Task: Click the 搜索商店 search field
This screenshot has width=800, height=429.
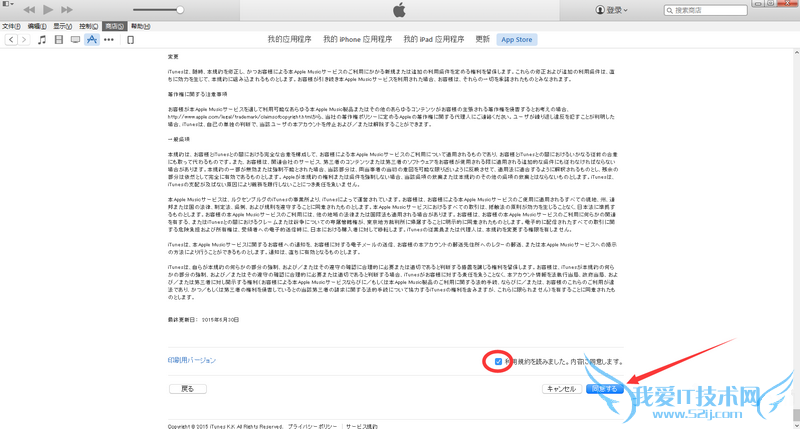Action: 706,10
